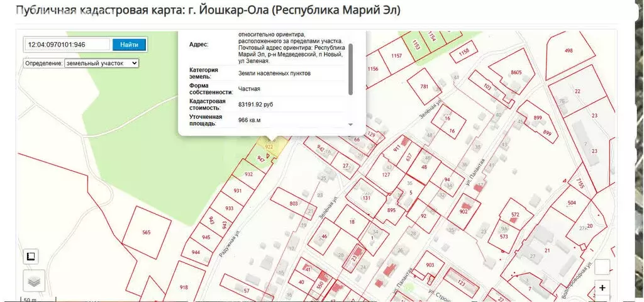Click parcel 944 on the map
644x302 pixels.
[196, 252]
